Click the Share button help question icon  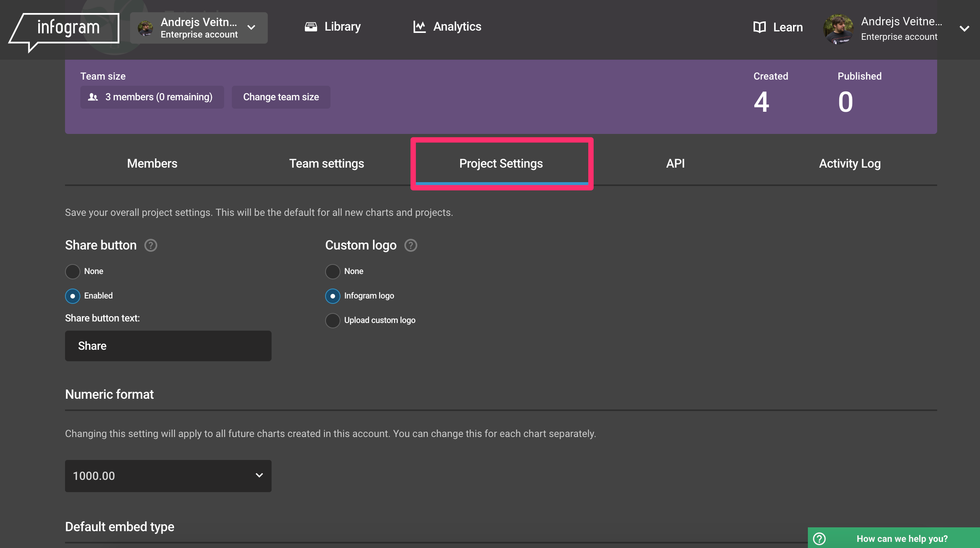pyautogui.click(x=151, y=245)
